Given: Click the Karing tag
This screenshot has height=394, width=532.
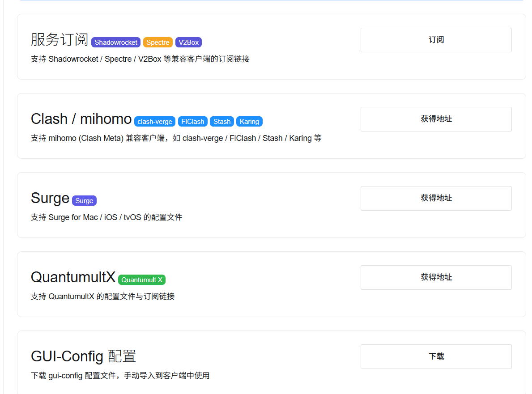Looking at the screenshot, I should pos(249,121).
